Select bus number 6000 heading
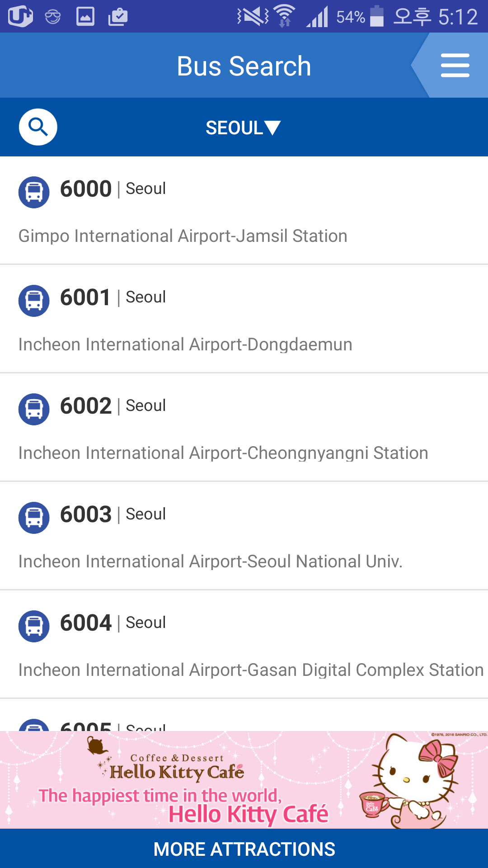 pos(86,189)
